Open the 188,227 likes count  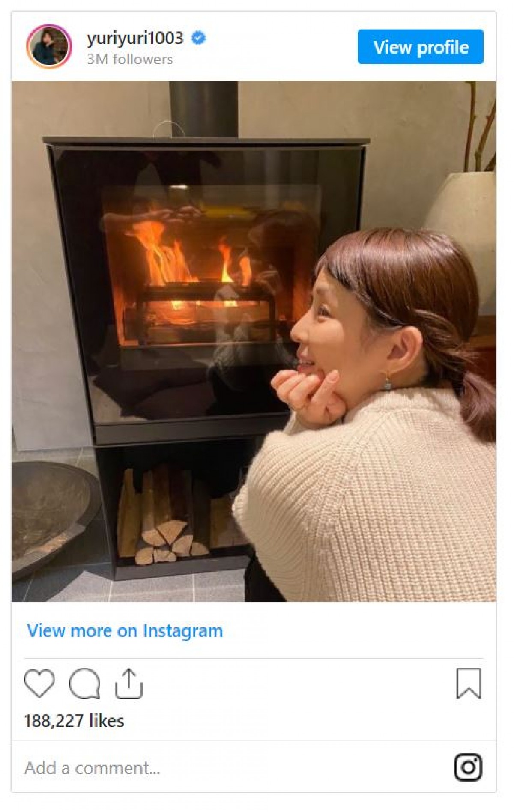pos(74,721)
